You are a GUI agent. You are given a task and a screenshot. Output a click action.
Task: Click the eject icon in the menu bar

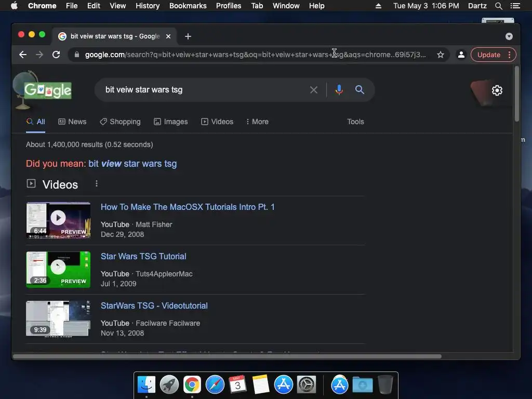[x=378, y=6]
